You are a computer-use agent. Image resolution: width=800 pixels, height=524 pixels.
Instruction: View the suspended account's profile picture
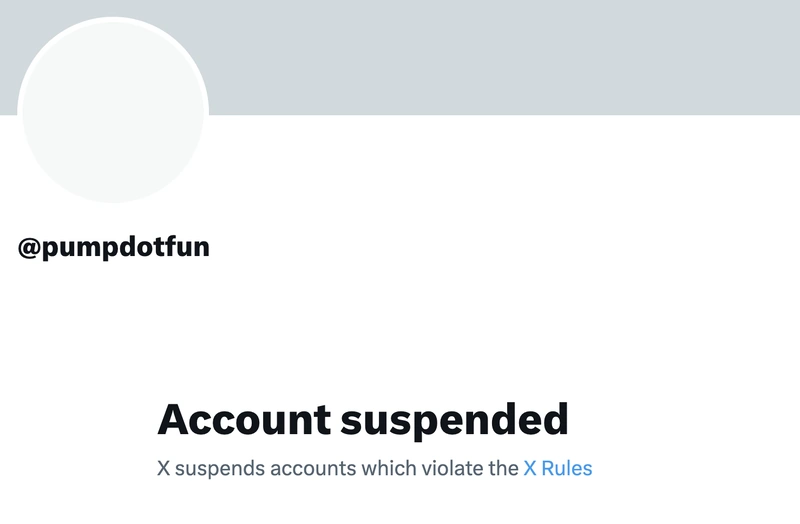coord(112,110)
